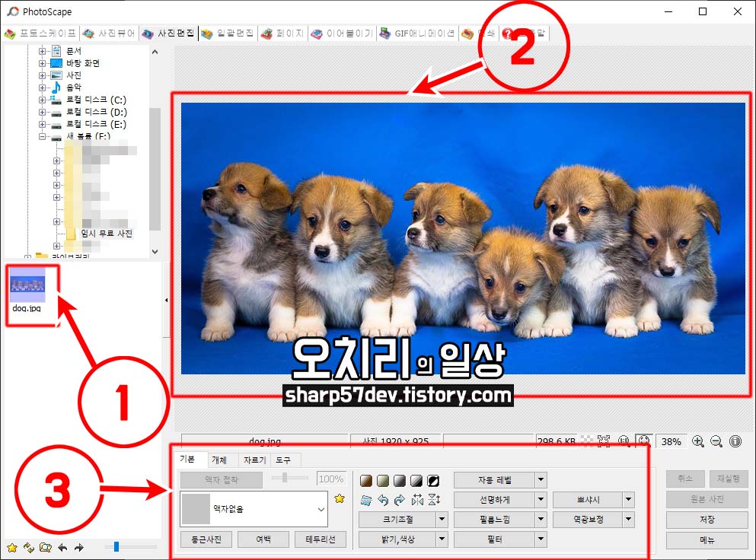Zoom out with the minus magnifier icon

[716, 441]
